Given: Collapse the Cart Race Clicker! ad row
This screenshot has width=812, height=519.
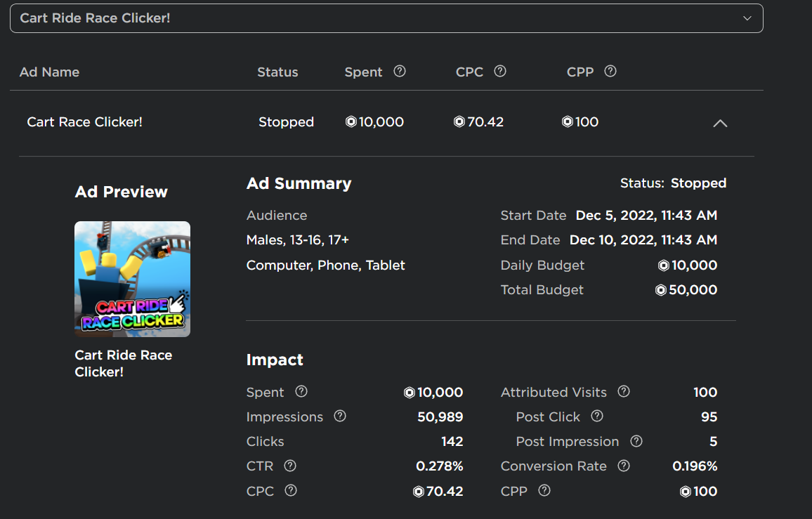Looking at the screenshot, I should click(720, 124).
